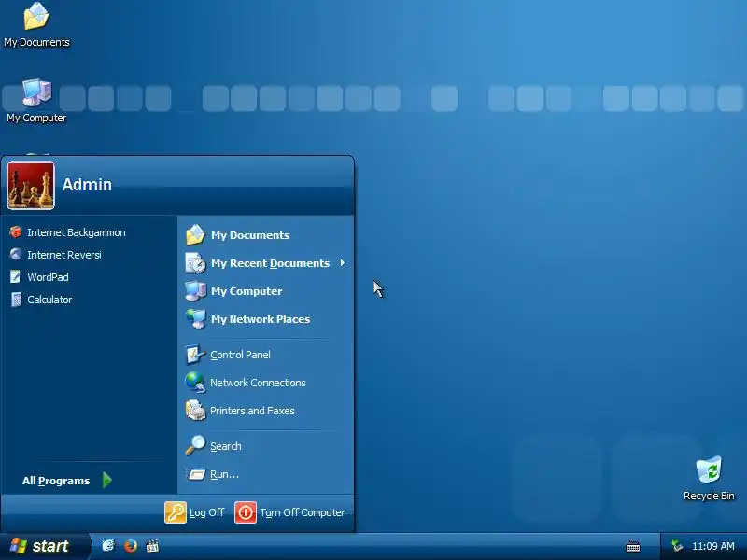Click the third Quick Launch icon after Firefox
The height and width of the screenshot is (560, 747).
click(x=152, y=546)
